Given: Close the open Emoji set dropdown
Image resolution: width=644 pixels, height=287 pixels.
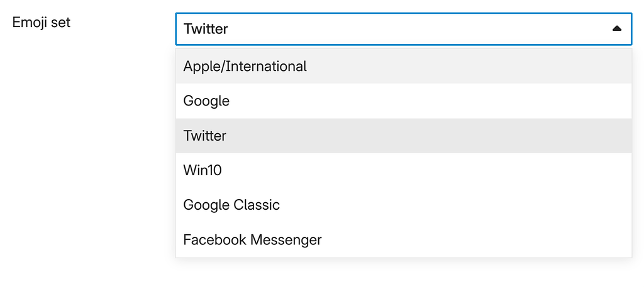Looking at the screenshot, I should (616, 29).
